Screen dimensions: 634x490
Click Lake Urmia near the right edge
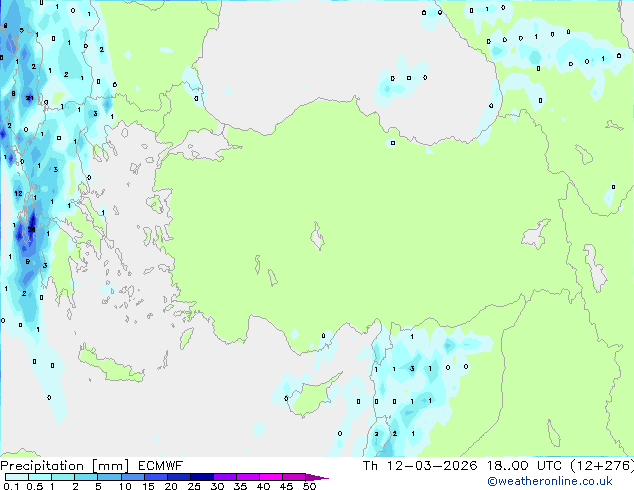[594, 266]
